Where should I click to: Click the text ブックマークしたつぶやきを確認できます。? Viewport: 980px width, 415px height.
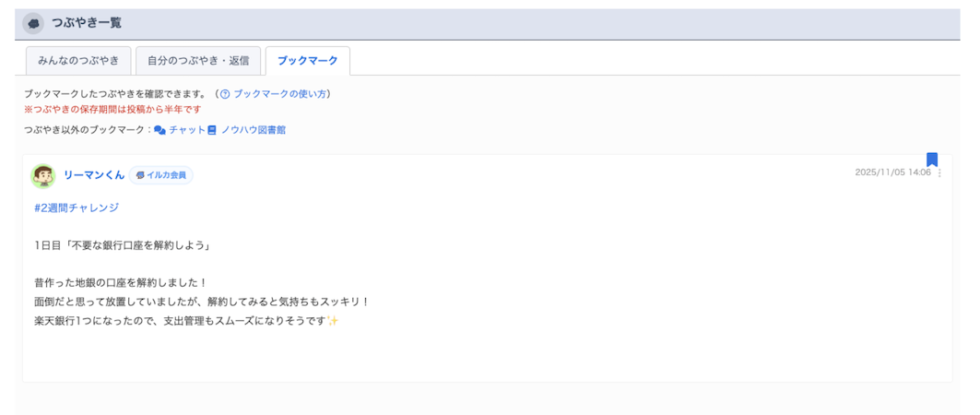115,94
